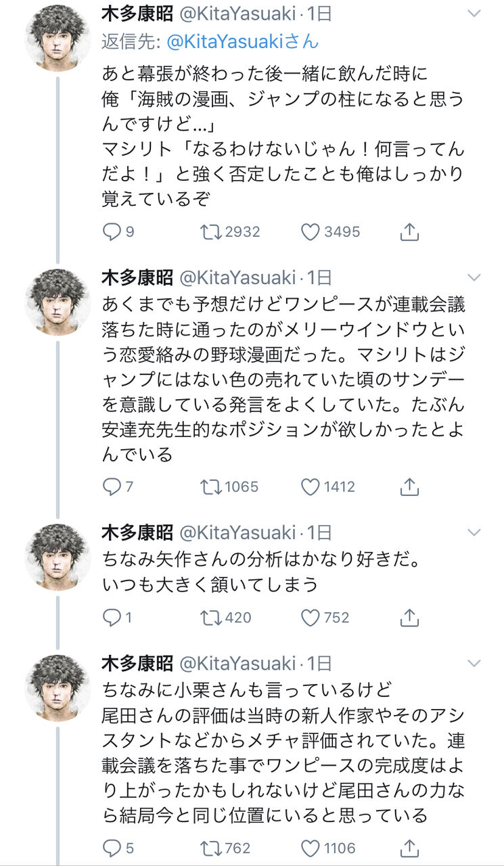Screen dimensions: 504x866
Task: Open the first tweet's chevron menu
Action: click(475, 14)
